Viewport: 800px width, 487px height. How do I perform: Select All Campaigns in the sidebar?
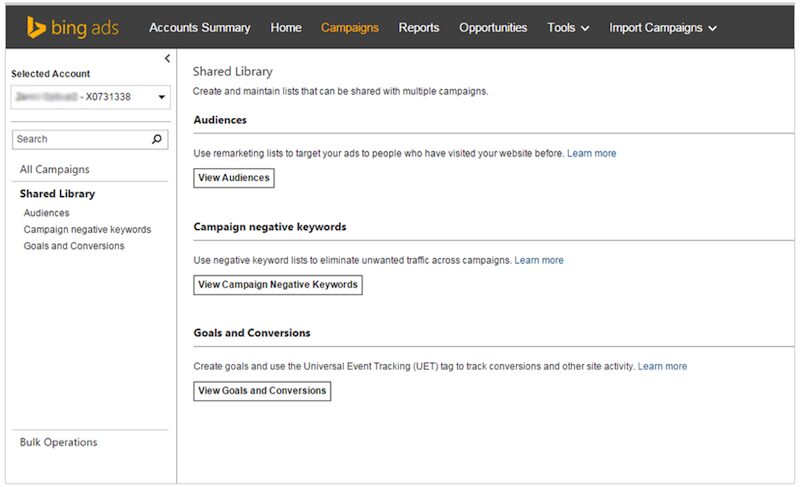click(55, 170)
